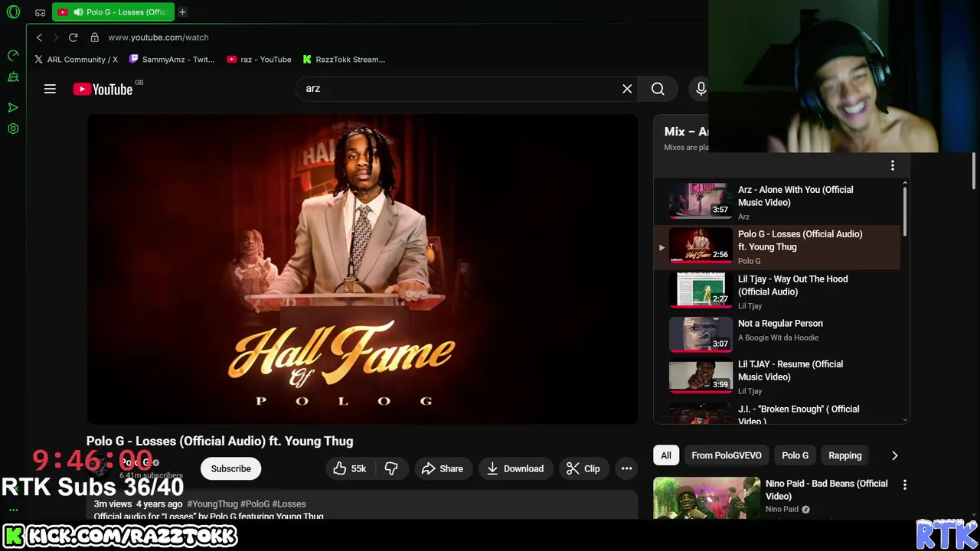Open GX Control in browser sidebar
The width and height of the screenshot is (980, 551).
pyautogui.click(x=13, y=55)
